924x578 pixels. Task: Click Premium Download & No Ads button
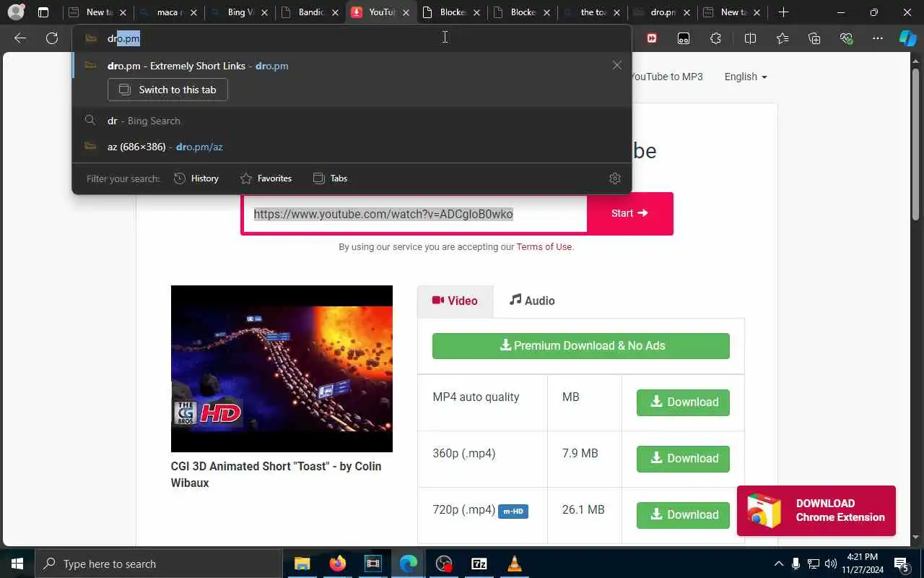[581, 346]
